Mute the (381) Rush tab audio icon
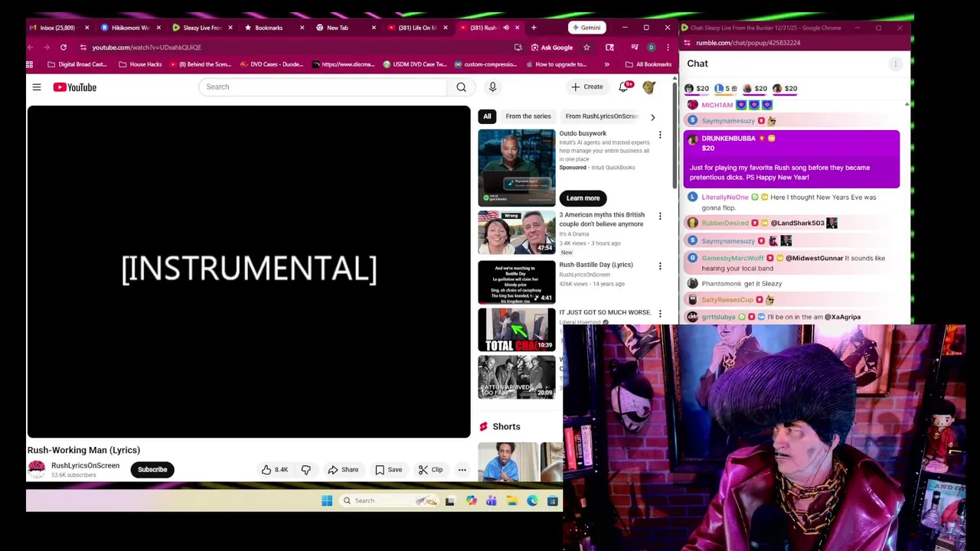Image resolution: width=980 pixels, height=551 pixels. coord(505,28)
